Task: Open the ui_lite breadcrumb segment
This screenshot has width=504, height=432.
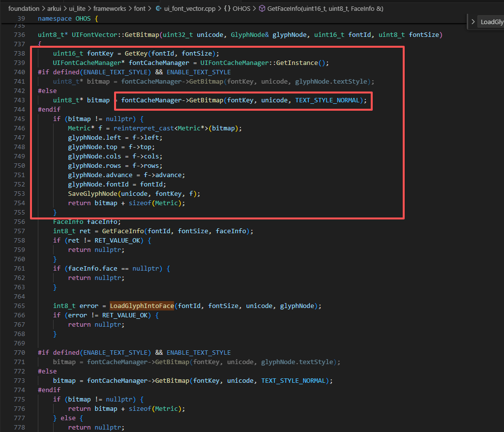Action: pos(77,9)
